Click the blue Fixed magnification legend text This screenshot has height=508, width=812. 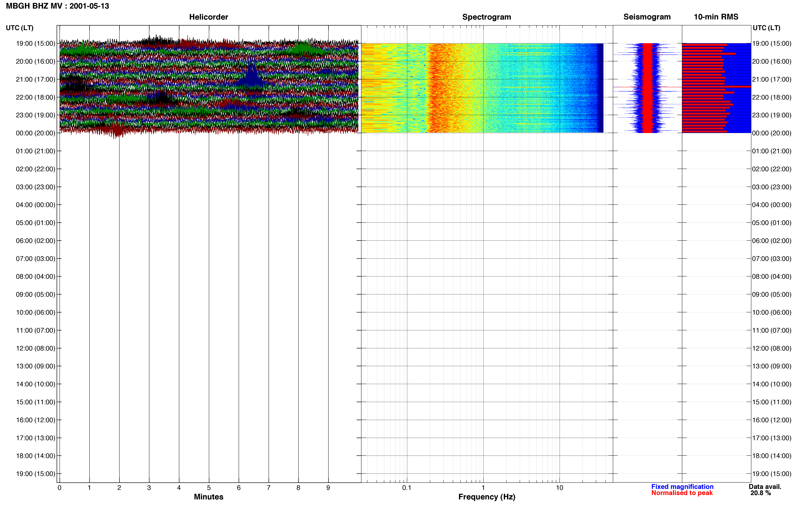(682, 486)
